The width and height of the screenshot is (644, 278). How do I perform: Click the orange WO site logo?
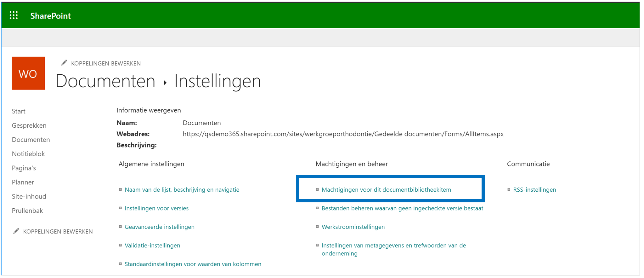pos(28,73)
